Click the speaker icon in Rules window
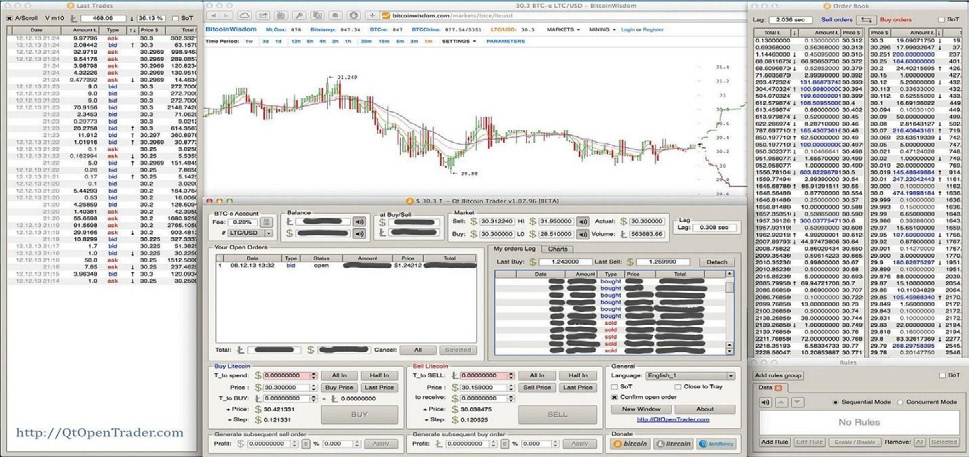Viewport: 969px width, 457px height. (x=766, y=402)
